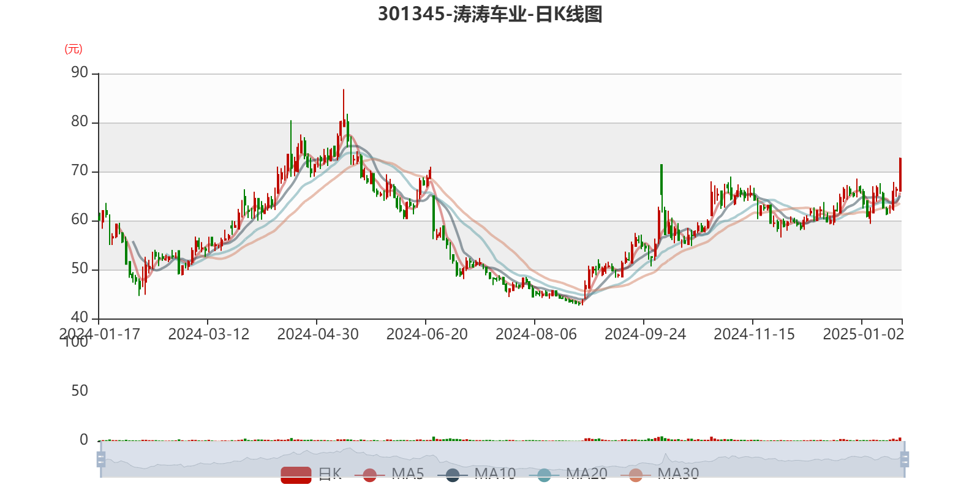Click the 60 price axis label
Screen dimensions: 980x490
[80, 220]
